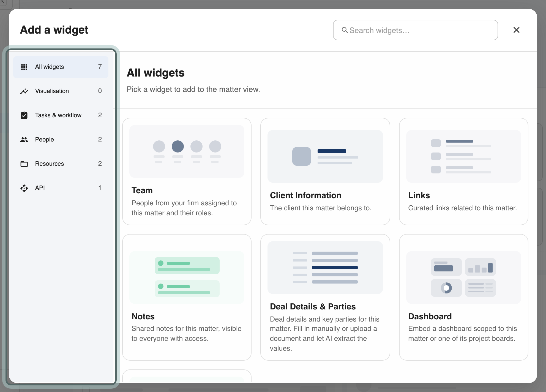Click the count 1 beside API
The width and height of the screenshot is (546, 392).
tap(100, 188)
